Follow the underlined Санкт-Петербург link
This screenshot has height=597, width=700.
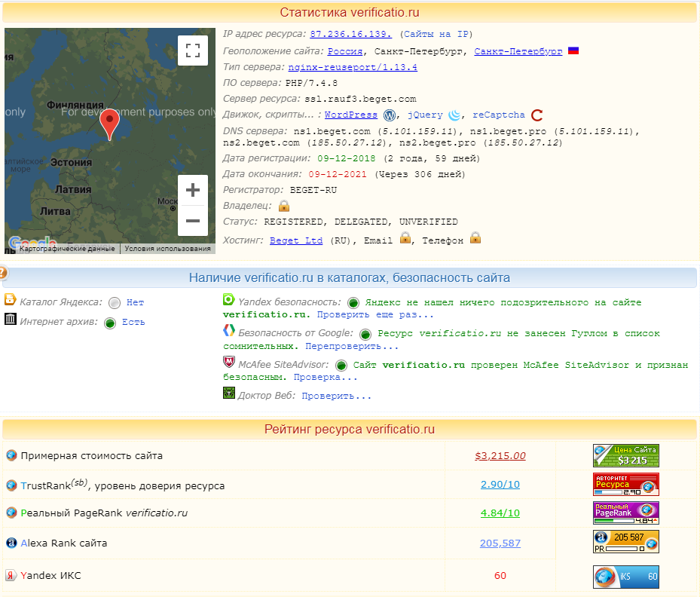pos(518,51)
